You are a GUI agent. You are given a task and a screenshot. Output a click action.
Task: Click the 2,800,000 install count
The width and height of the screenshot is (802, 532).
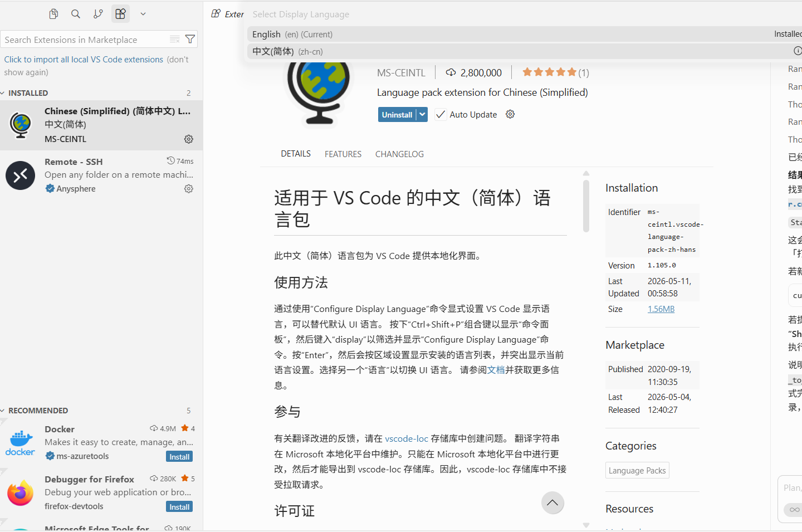[x=474, y=73]
